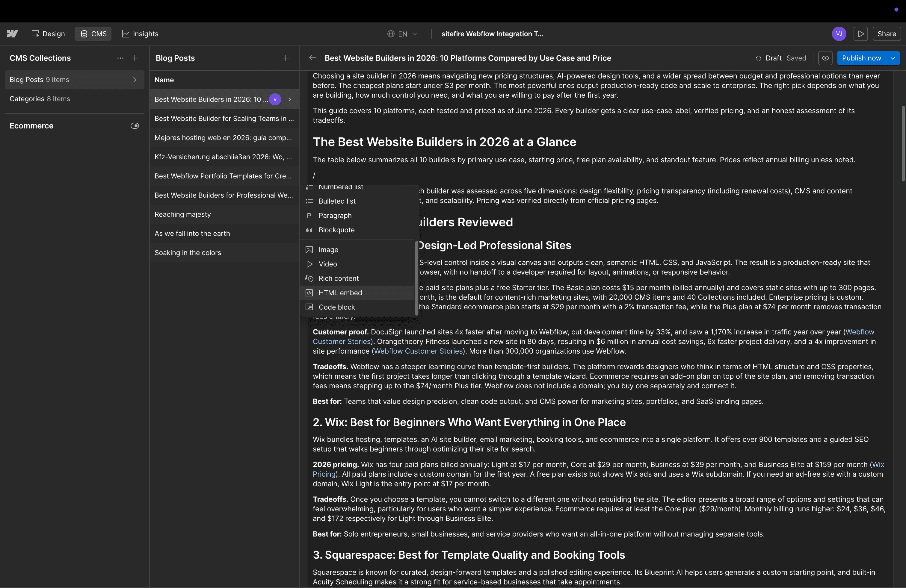
Task: Add a new blog post item
Action: pos(286,58)
